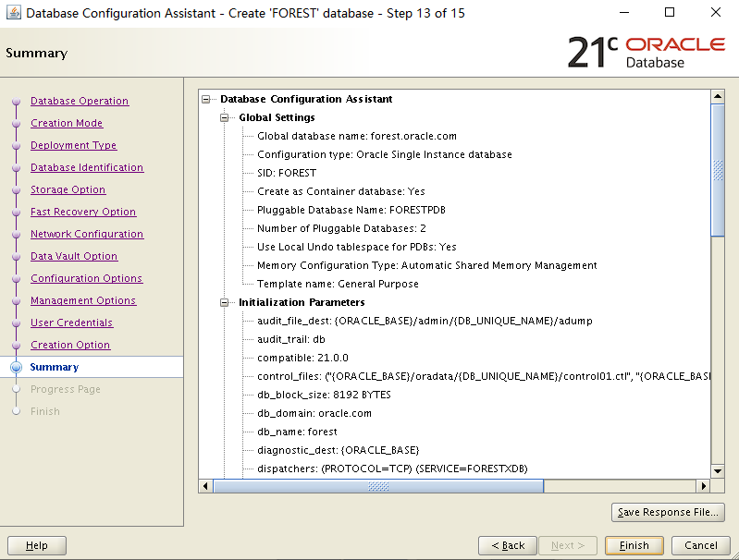Image resolution: width=739 pixels, height=560 pixels.
Task: Collapse the Global Settings tree node
Action: [x=226, y=117]
